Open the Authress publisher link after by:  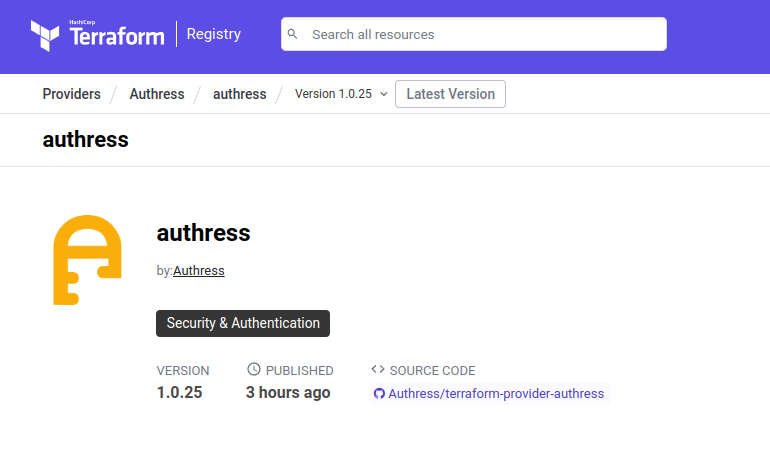pos(199,271)
